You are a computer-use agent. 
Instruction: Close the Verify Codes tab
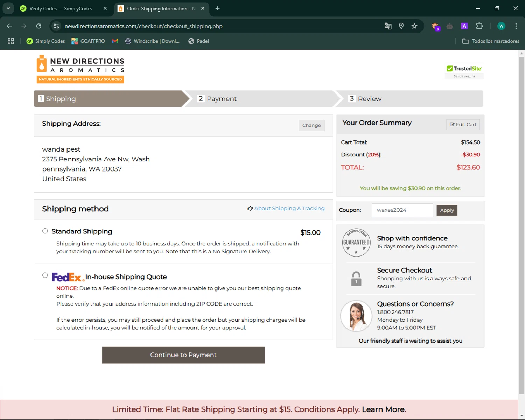[105, 8]
